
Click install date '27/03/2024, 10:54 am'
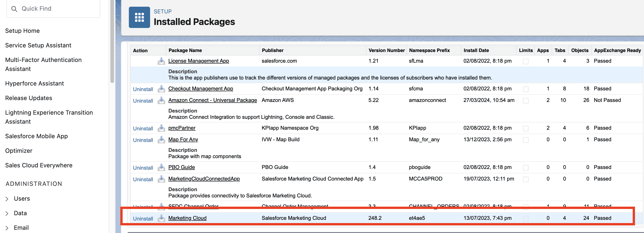point(489,100)
